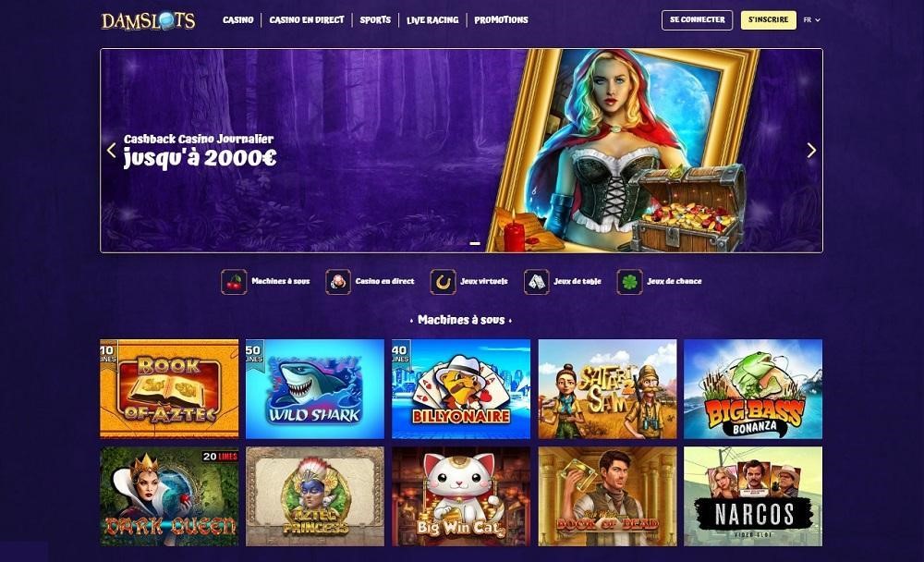Open the Live Racing menu item
The width and height of the screenshot is (924, 562).
coord(432,20)
